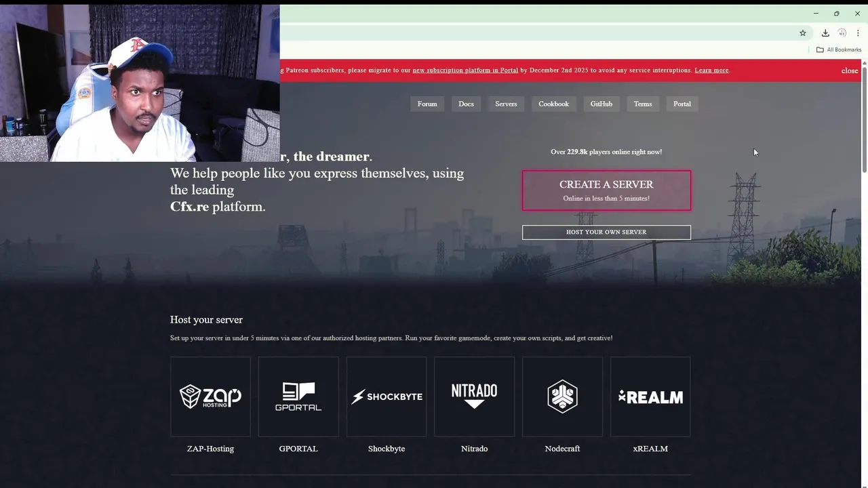The image size is (868, 488).
Task: Go to the Servers nav item
Action: click(x=506, y=104)
